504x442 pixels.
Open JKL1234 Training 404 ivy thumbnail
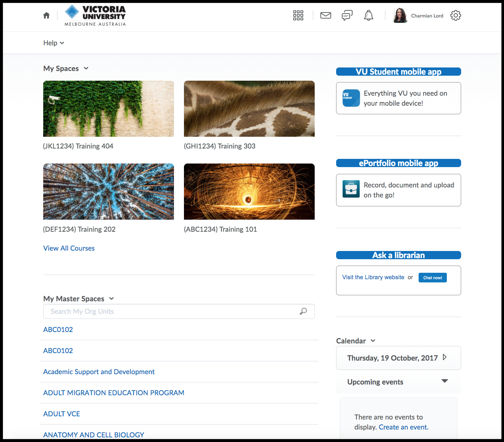coord(109,109)
